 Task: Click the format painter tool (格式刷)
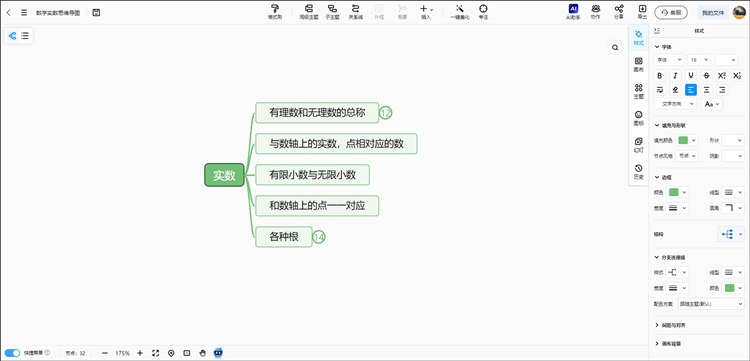pyautogui.click(x=275, y=12)
